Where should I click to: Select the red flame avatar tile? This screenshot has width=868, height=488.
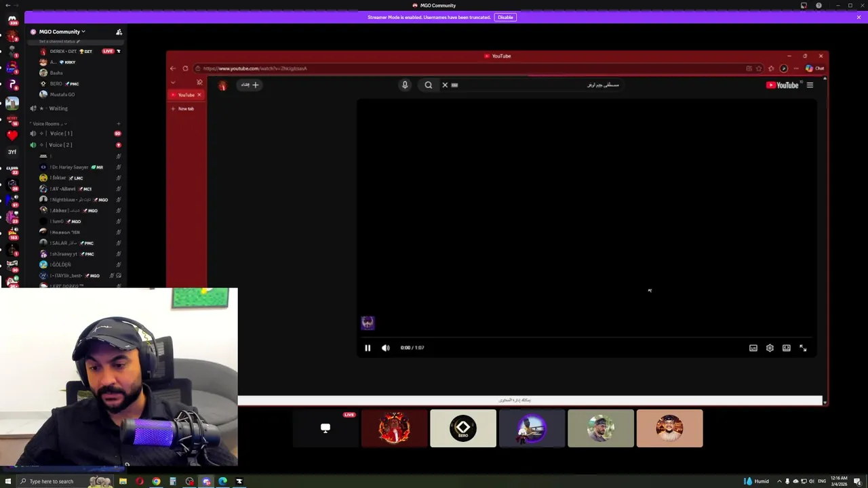coord(395,428)
